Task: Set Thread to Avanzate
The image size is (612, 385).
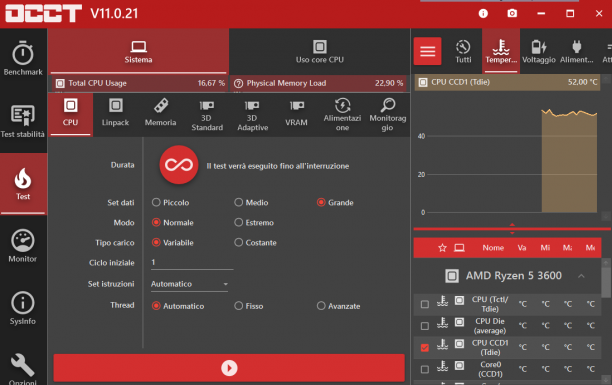Action: pyautogui.click(x=339, y=306)
